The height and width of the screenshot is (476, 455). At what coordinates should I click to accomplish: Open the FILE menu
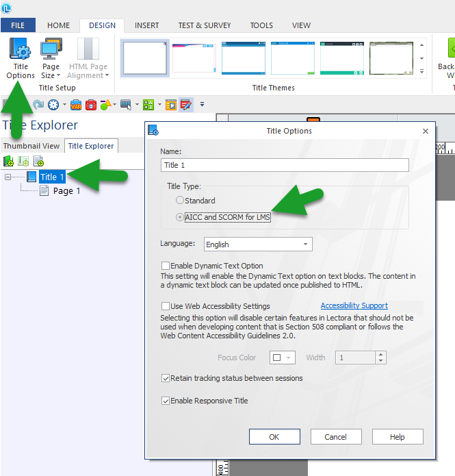18,25
